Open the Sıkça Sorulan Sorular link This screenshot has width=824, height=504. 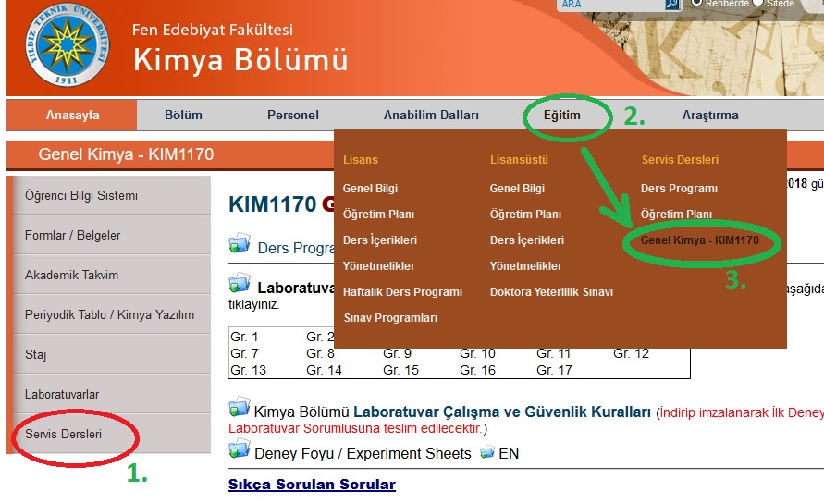312,485
